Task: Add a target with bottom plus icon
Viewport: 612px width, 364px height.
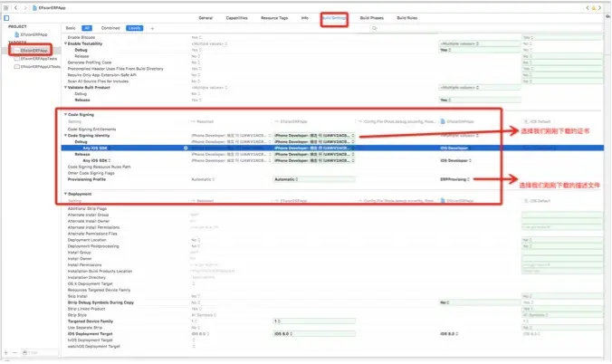Action: 5,352
